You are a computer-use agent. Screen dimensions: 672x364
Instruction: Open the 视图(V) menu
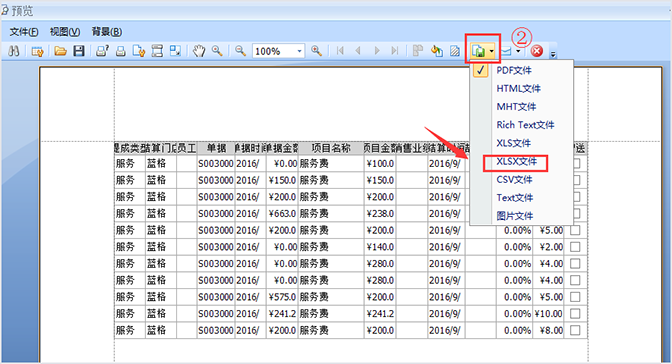pos(65,32)
